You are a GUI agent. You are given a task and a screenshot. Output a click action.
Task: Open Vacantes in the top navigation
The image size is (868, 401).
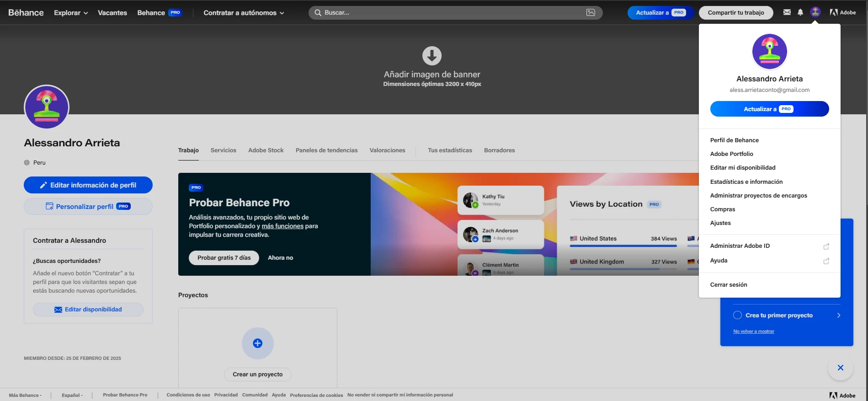pos(112,13)
